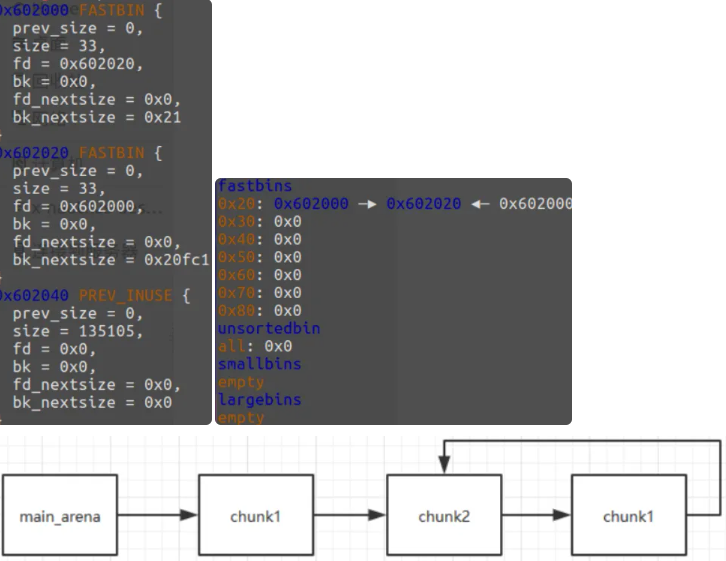Click the 0x602040 PREV_INUSE chunk header
726x561 pixels.
tap(93, 295)
